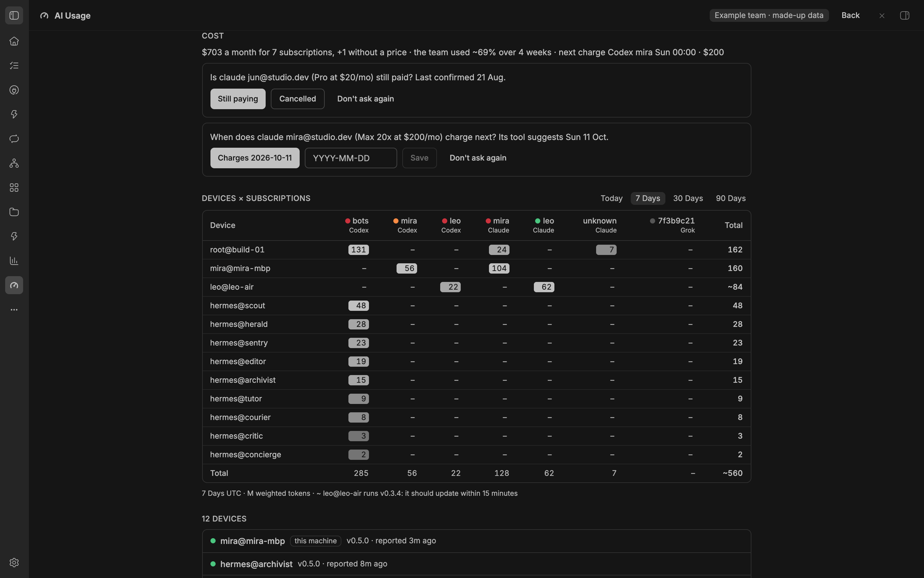
Task: Open the Home icon in sidebar
Action: (x=14, y=41)
